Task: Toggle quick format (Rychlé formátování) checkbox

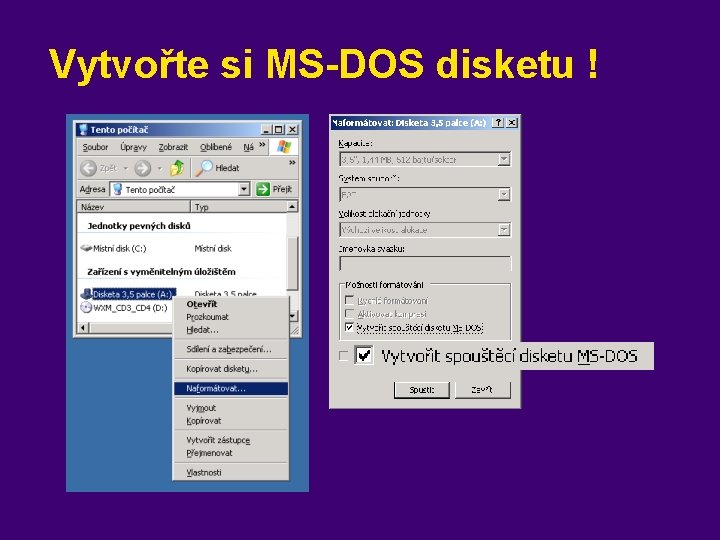Action: pos(349,300)
